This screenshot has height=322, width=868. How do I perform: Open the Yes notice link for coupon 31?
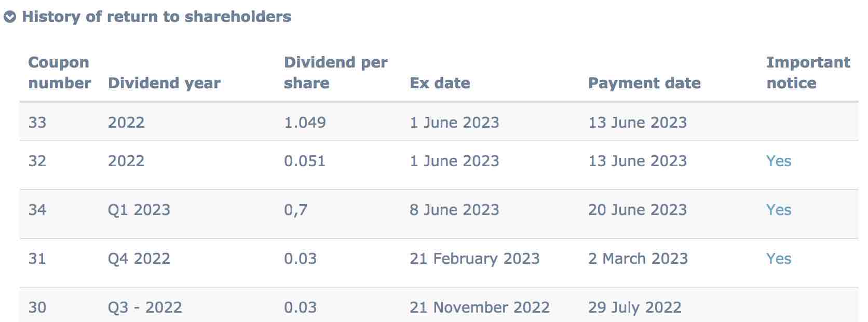[779, 259]
